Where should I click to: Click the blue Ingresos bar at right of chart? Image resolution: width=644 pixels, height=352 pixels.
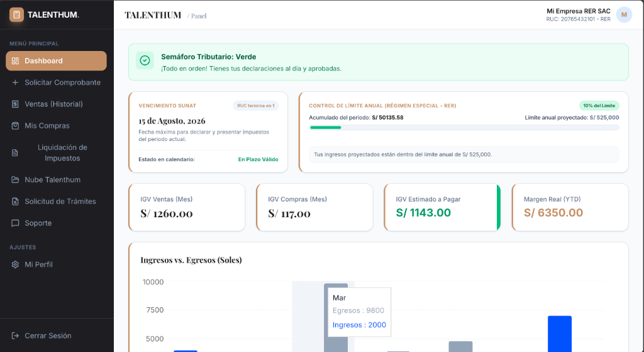(559, 334)
